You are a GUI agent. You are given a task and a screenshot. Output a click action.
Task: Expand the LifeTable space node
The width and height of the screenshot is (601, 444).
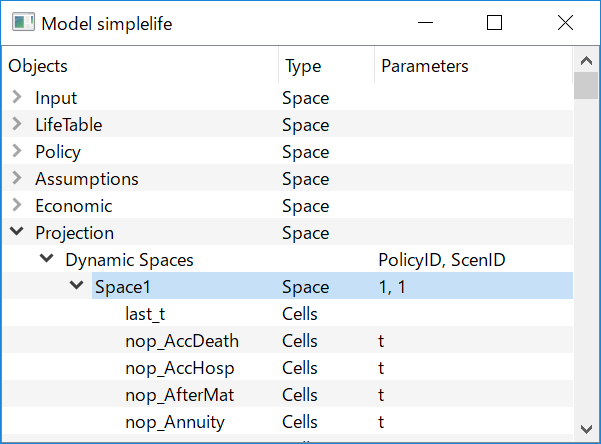16,124
